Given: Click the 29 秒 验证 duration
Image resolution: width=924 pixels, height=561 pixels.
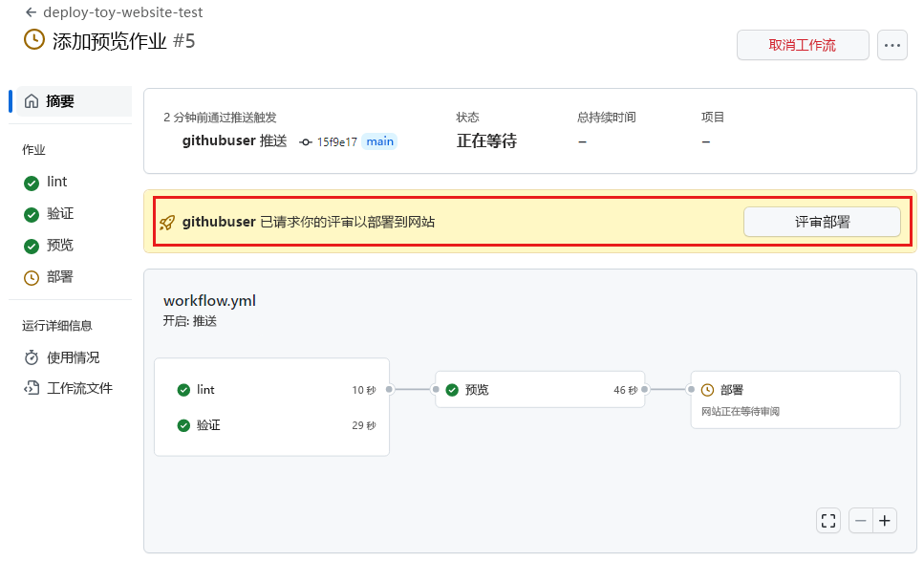Looking at the screenshot, I should (364, 425).
